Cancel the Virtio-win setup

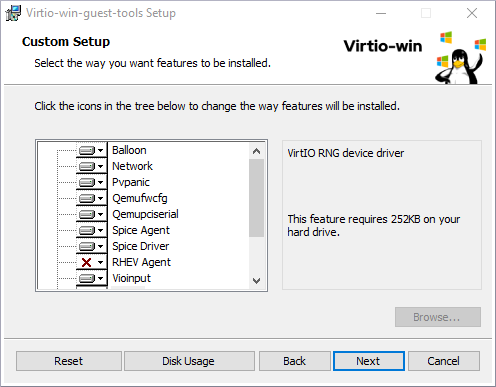click(444, 361)
